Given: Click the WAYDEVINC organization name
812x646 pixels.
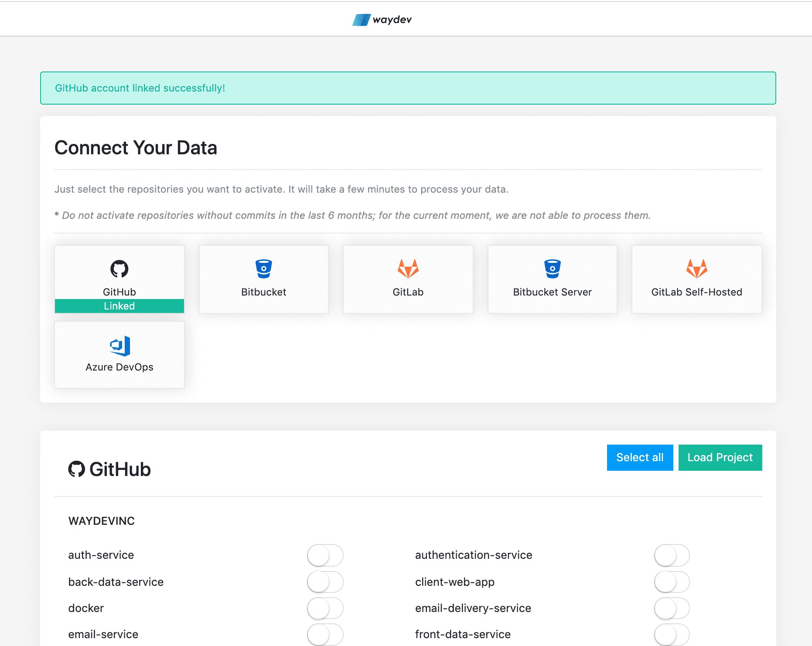Looking at the screenshot, I should click(102, 521).
